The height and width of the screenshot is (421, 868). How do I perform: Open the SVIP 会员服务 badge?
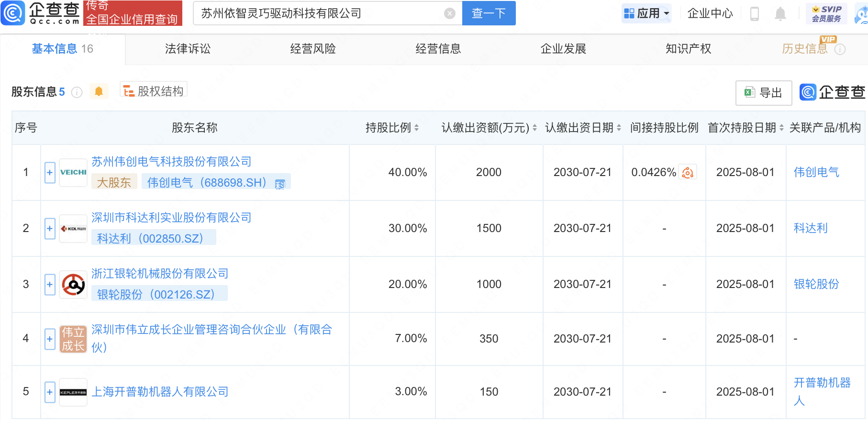[826, 13]
